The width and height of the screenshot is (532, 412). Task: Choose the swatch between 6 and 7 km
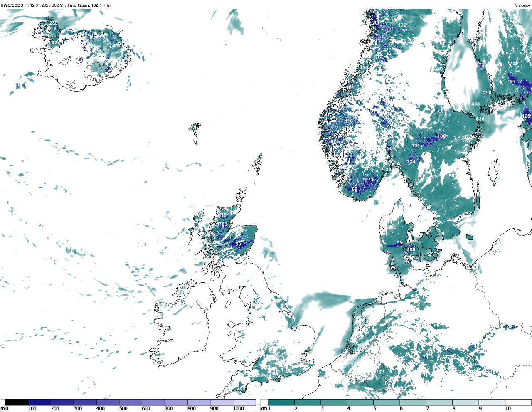pos(413,402)
